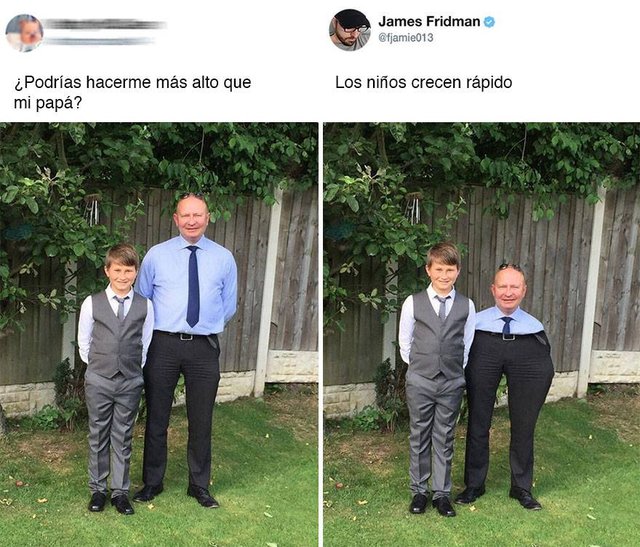Click the boy's gray vest in right photo
Image resolution: width=640 pixels, height=547 pixels.
click(438, 335)
